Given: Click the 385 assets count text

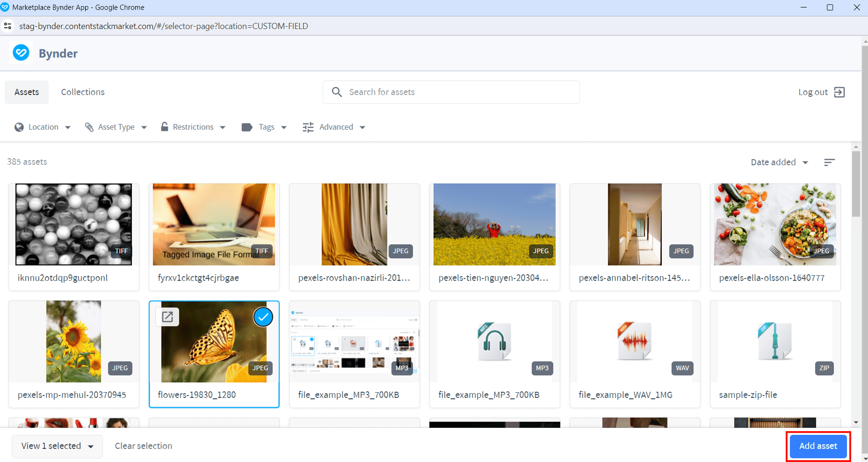Looking at the screenshot, I should point(27,162).
